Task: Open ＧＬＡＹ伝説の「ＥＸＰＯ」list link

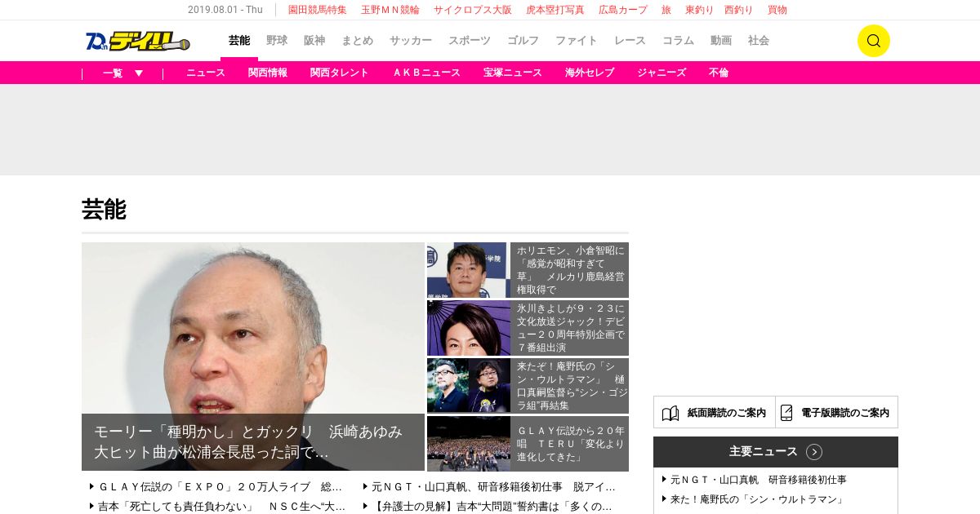Action: [x=220, y=487]
